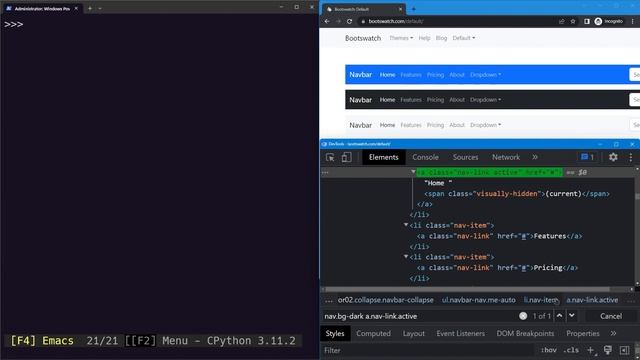640x360 pixels.
Task: Add a new style rule with plus icon
Action: point(591,350)
